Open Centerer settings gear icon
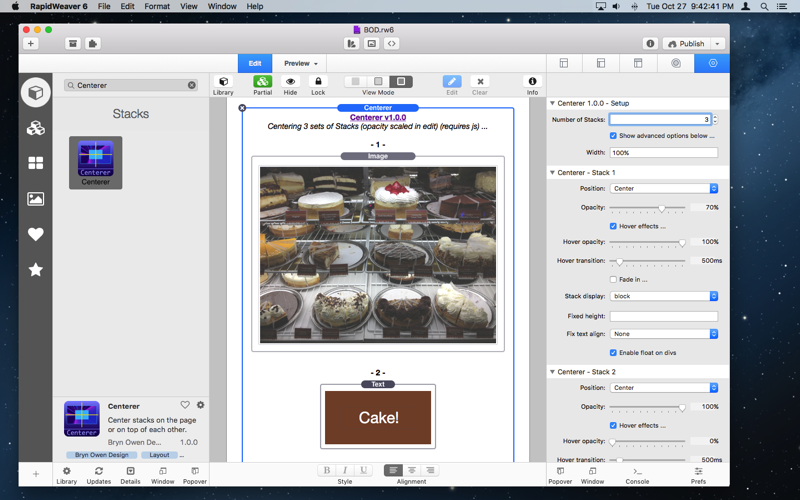The height and width of the screenshot is (500, 800). tap(201, 405)
